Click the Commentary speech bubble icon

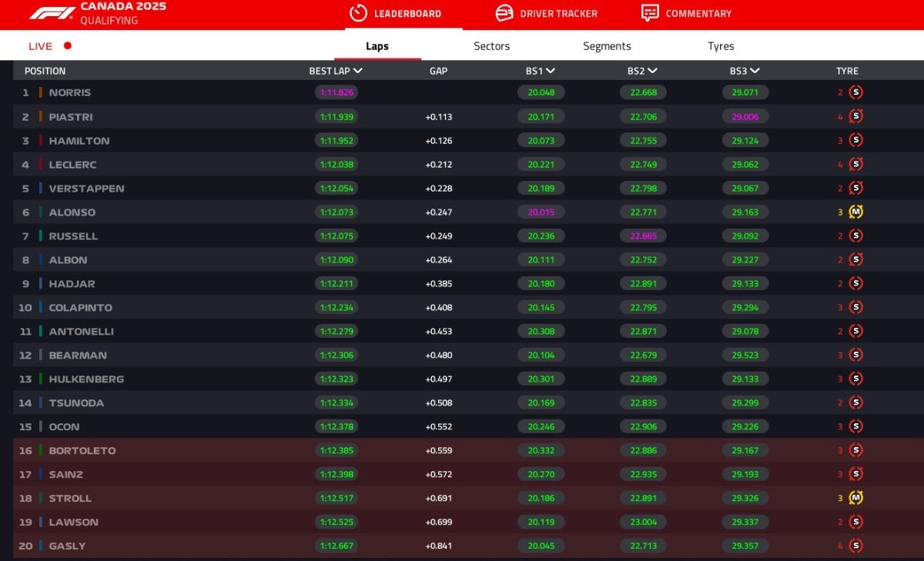tap(650, 13)
